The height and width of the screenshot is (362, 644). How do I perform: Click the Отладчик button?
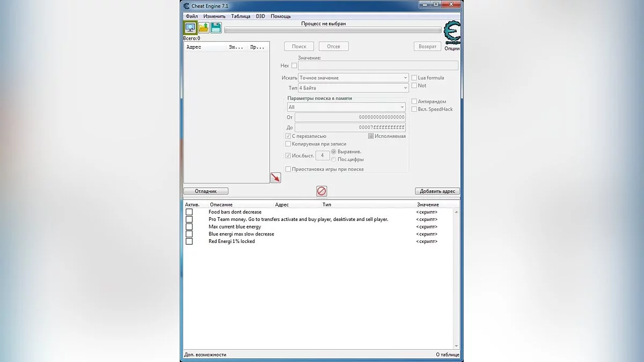point(206,190)
